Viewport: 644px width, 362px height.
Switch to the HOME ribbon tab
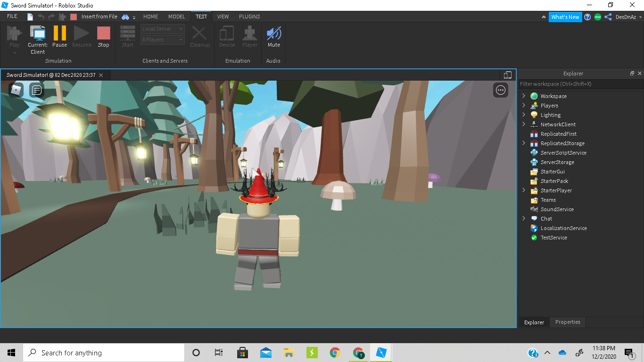[x=151, y=16]
